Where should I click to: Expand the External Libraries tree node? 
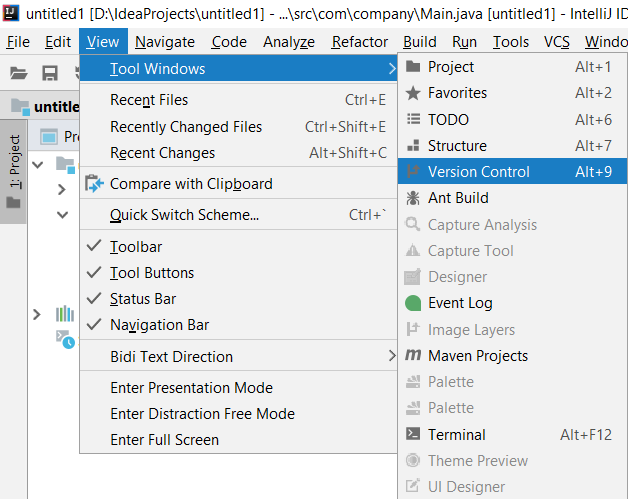(37, 314)
